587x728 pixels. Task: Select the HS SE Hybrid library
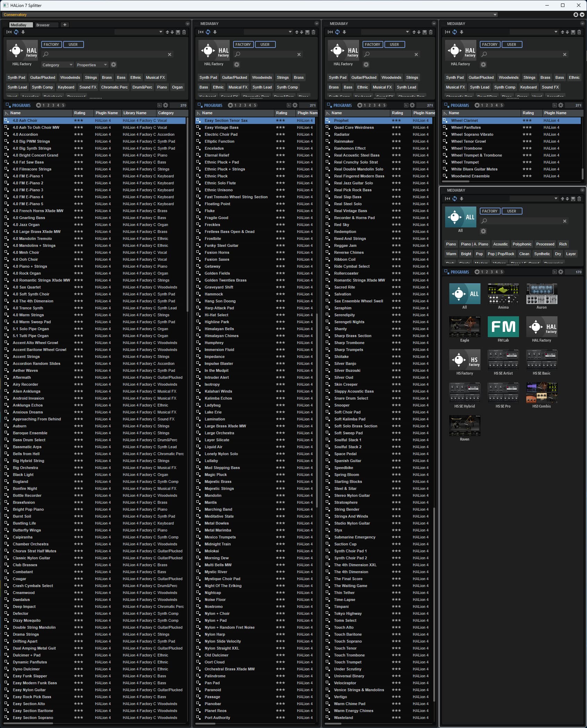(465, 393)
